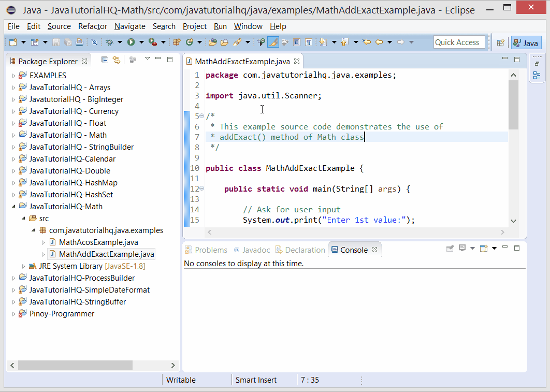Click editor scroll down arrow
This screenshot has width=550, height=392.
pyautogui.click(x=514, y=221)
